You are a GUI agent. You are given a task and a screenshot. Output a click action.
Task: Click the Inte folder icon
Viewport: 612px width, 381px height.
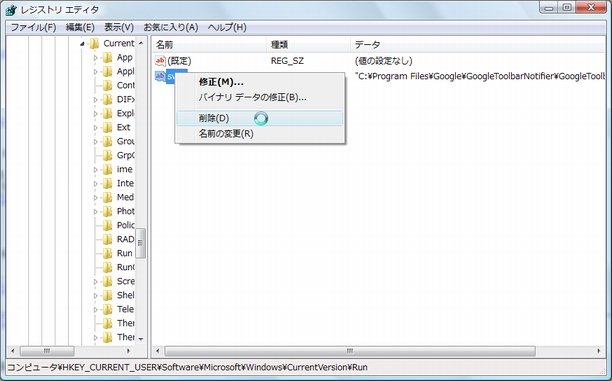coord(107,183)
